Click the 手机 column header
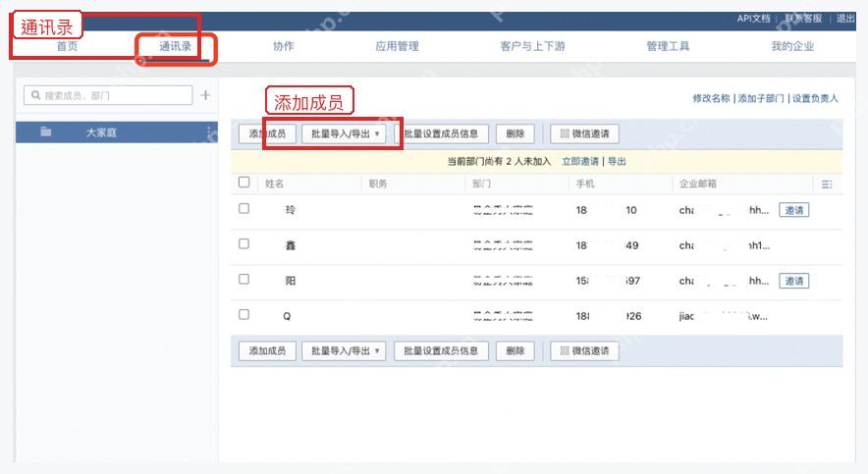This screenshot has width=868, height=474. 585,184
